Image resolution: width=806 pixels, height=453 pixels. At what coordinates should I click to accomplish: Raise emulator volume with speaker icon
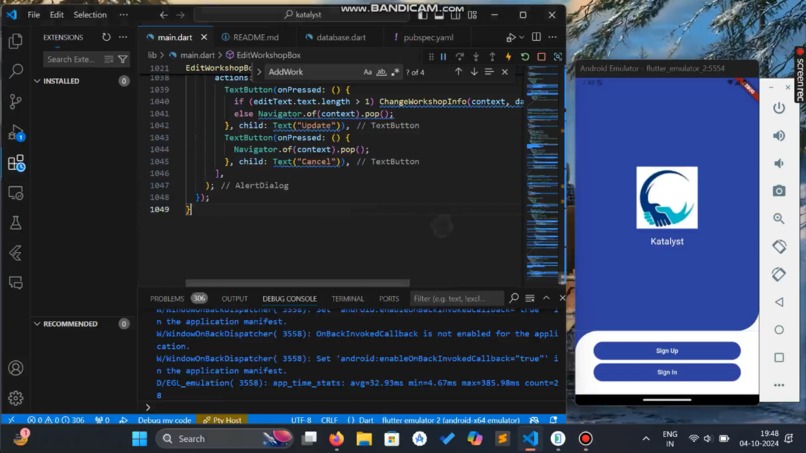(779, 135)
